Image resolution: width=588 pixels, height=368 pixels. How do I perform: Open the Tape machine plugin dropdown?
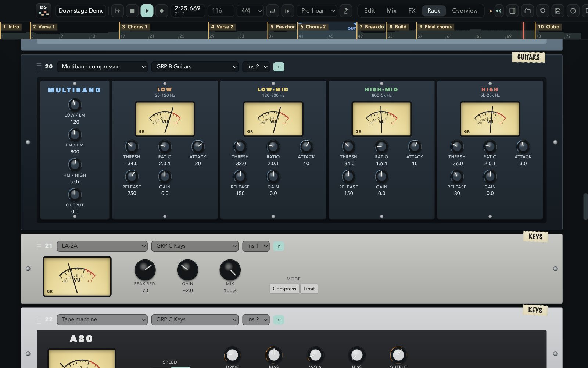click(x=102, y=319)
